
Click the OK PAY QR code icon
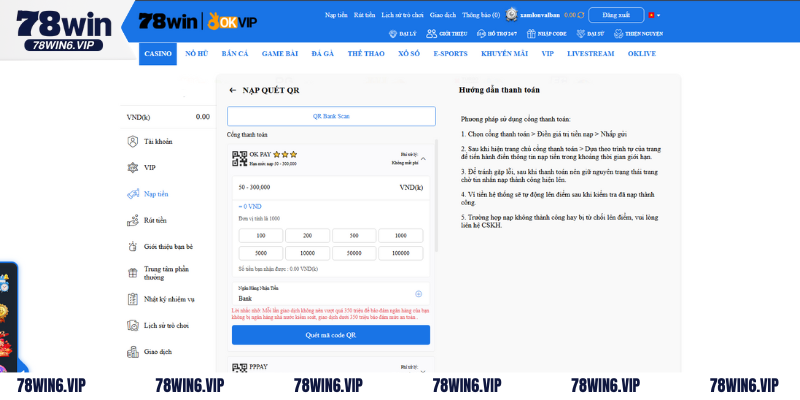tap(240, 159)
